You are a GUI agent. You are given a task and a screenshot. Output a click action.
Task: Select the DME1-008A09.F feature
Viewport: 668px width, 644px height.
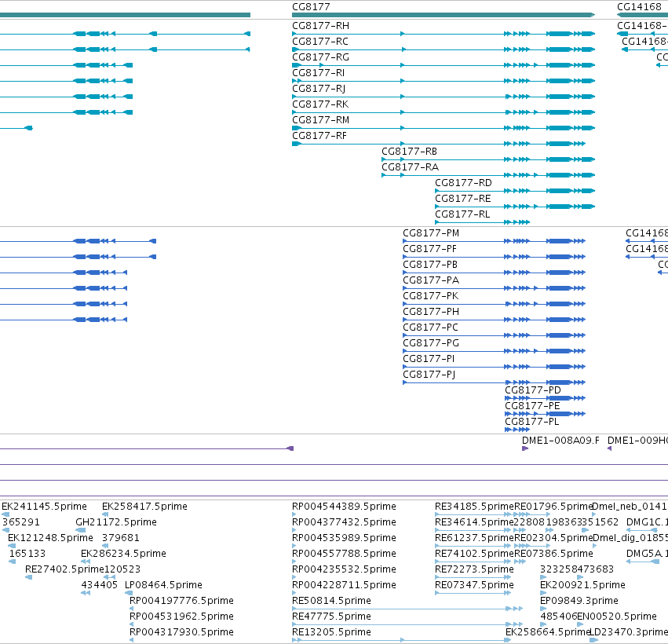[x=560, y=441]
